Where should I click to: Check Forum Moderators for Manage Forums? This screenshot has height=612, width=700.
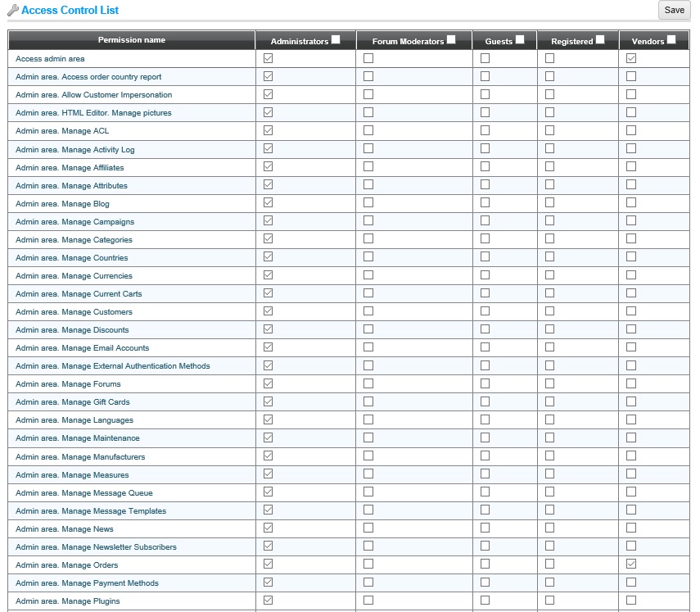click(x=368, y=383)
